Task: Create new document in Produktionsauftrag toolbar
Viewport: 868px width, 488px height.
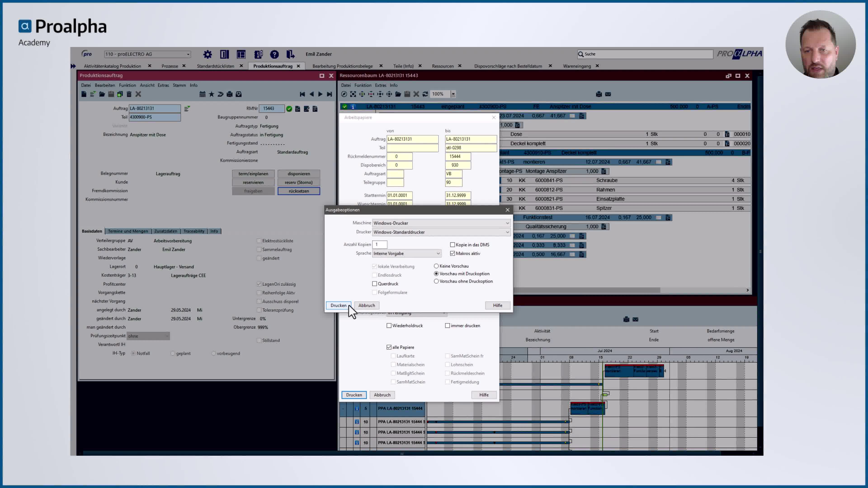Action: coord(84,94)
